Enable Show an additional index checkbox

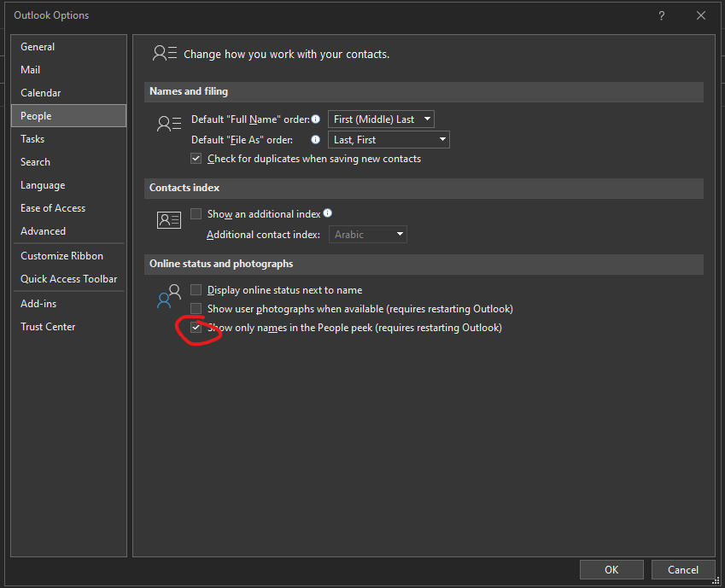click(x=196, y=213)
